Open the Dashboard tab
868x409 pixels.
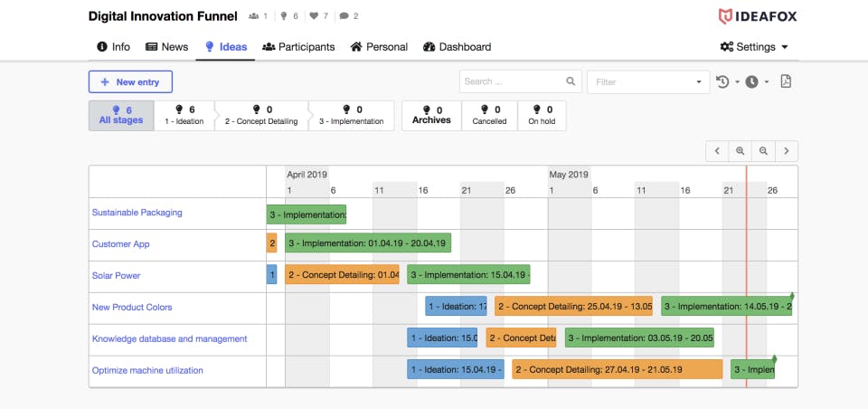pos(457,47)
